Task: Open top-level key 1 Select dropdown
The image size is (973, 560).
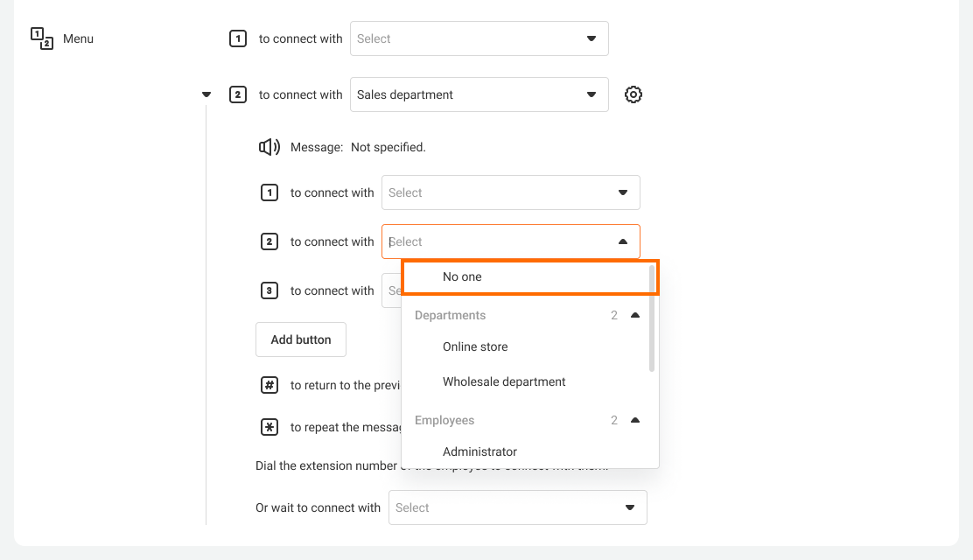Action: click(479, 38)
